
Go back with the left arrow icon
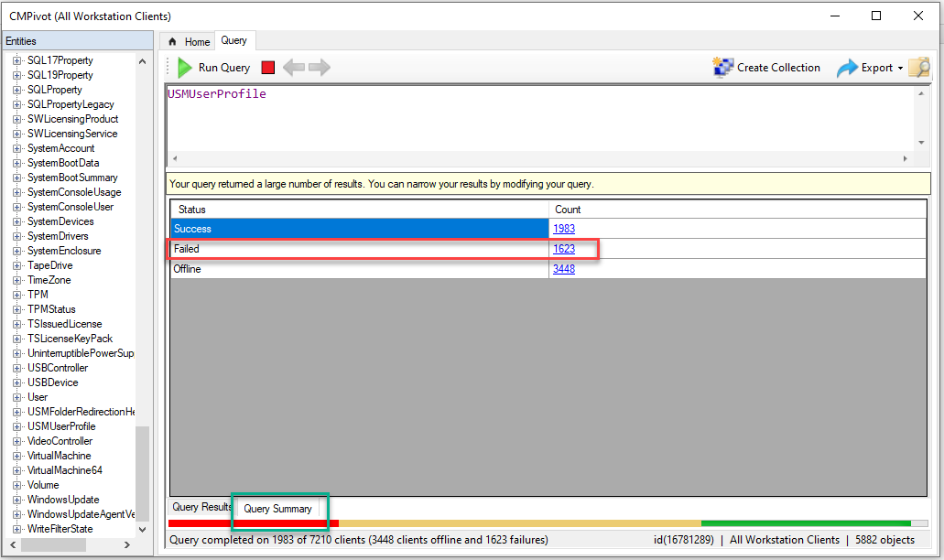click(294, 68)
